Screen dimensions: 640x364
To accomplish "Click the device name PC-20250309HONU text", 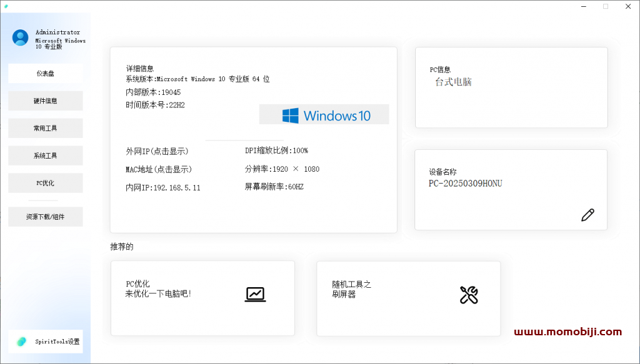I will click(x=465, y=184).
